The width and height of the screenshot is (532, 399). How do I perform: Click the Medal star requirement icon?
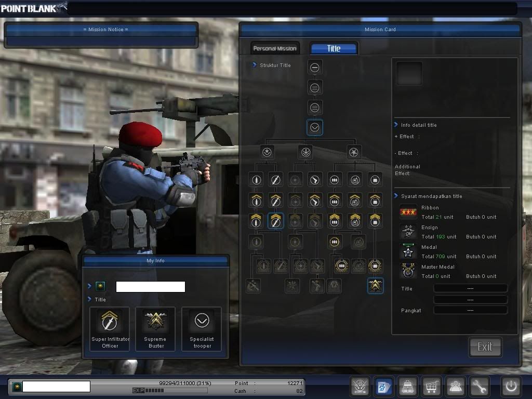408,251
